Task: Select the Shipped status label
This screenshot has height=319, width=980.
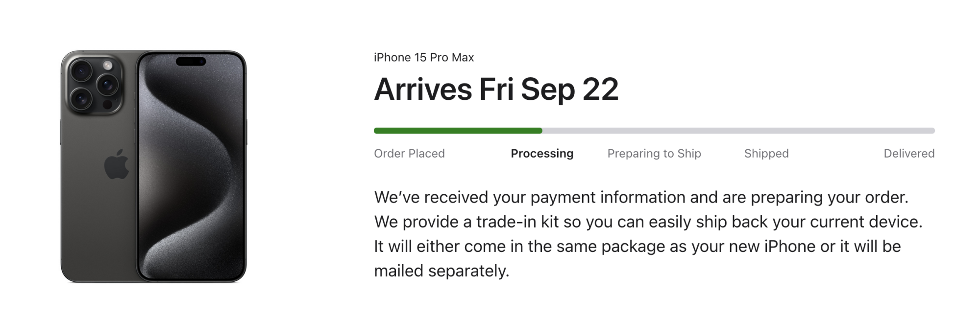Action: [x=766, y=154]
